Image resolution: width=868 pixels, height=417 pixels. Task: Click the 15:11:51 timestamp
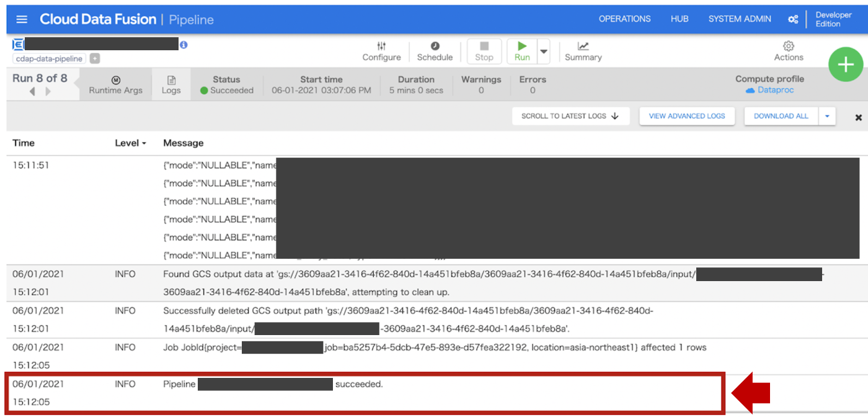(31, 166)
